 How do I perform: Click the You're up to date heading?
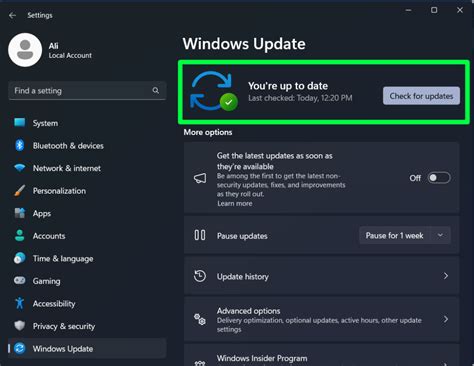pyautogui.click(x=288, y=86)
